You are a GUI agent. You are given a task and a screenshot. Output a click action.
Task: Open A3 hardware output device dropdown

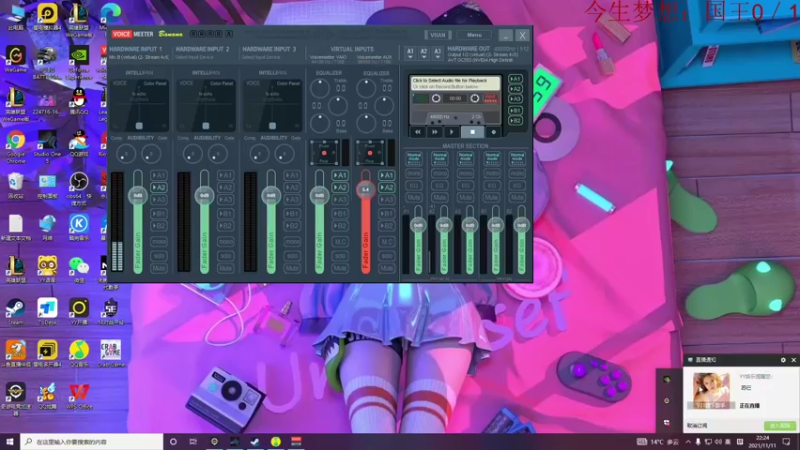(x=437, y=53)
